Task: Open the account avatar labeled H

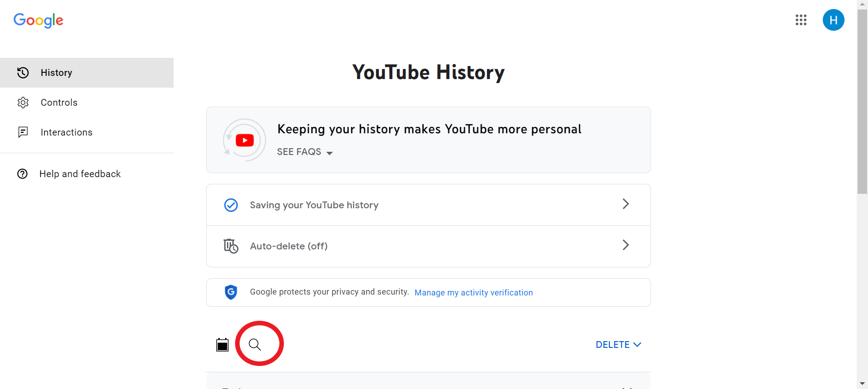Action: [x=833, y=20]
